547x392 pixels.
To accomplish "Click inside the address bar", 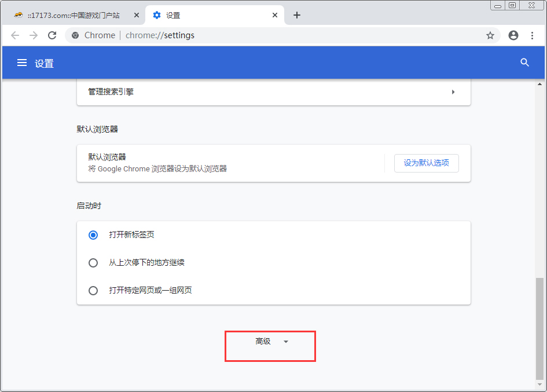I will coord(232,35).
